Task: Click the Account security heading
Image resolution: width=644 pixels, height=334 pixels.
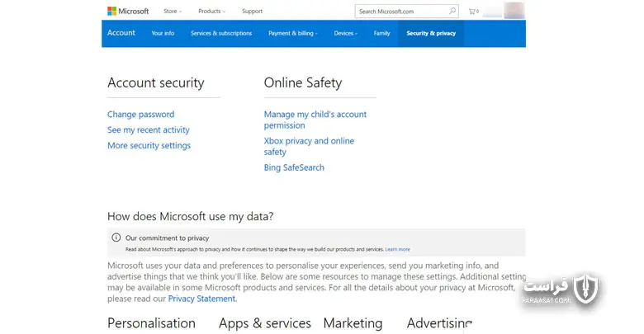Action: 156,83
